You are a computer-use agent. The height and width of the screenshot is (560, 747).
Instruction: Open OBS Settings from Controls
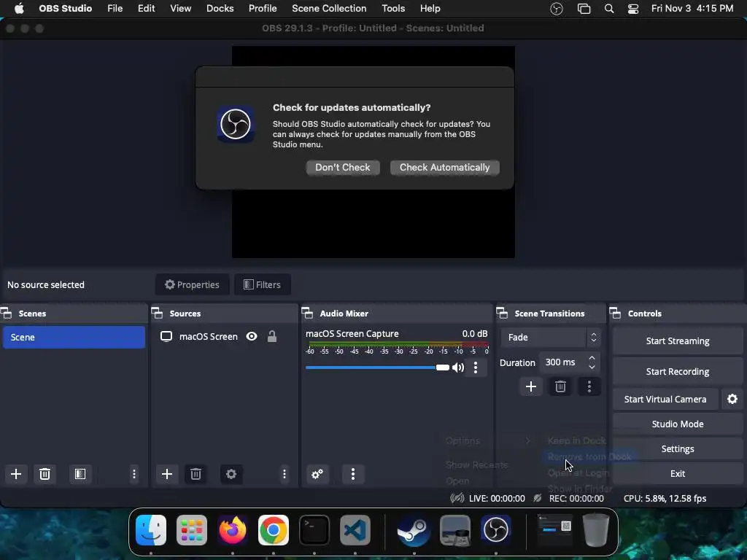pyautogui.click(x=678, y=448)
